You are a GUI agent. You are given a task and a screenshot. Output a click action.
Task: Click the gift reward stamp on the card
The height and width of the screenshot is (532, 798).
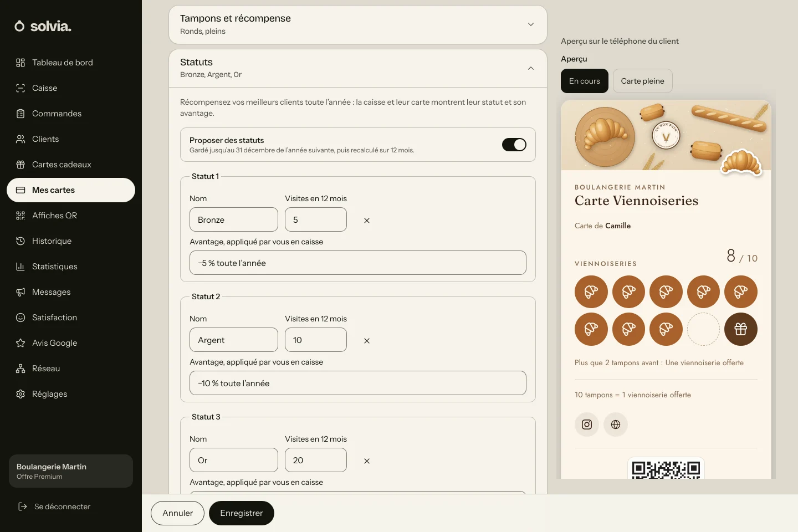click(741, 329)
